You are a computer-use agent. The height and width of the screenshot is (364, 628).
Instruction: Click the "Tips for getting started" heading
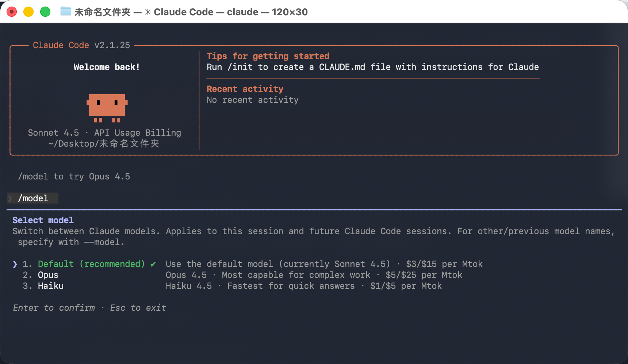pos(268,56)
